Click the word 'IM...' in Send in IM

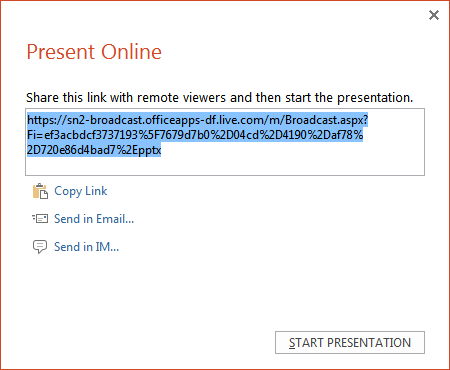[x=107, y=247]
